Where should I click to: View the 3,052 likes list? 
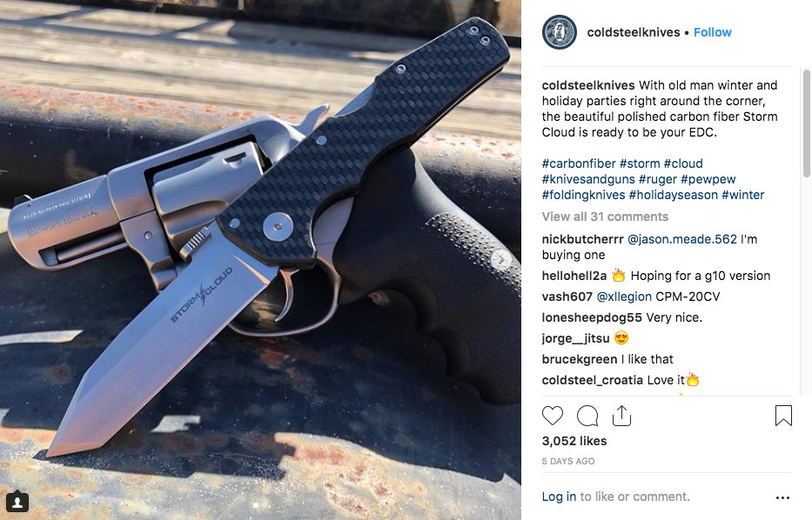[x=574, y=441]
